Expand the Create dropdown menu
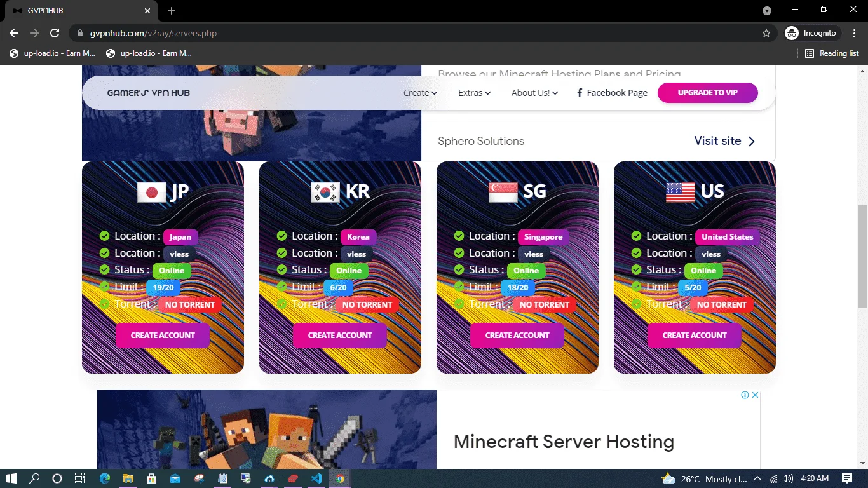Image resolution: width=868 pixels, height=488 pixels. coord(421,93)
